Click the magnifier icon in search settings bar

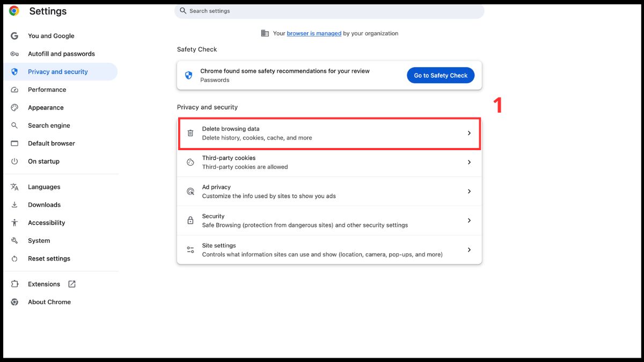point(183,11)
